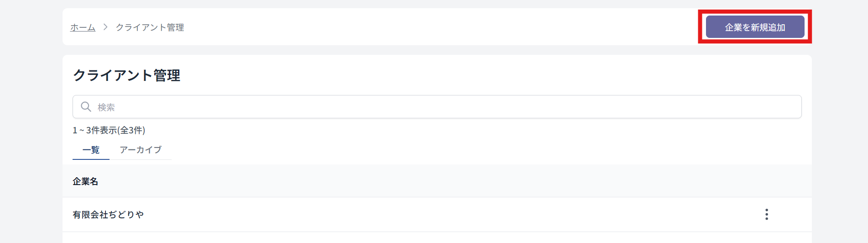
Task: Click the 企業を新規追加 button
Action: 755,27
